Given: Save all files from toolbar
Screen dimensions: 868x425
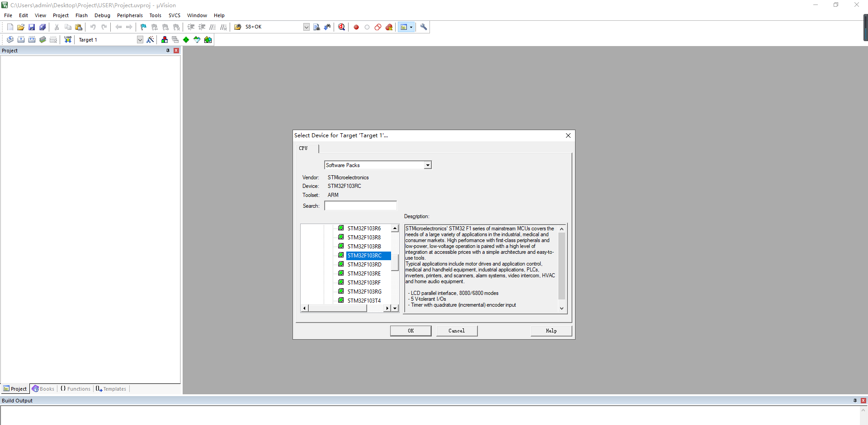Looking at the screenshot, I should pyautogui.click(x=42, y=27).
